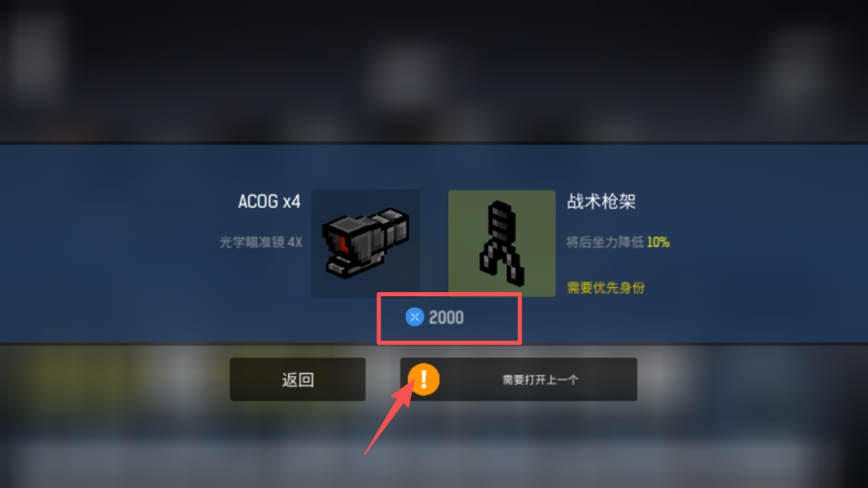Click the 2000 price value
The image size is (868, 488).
coord(446,318)
